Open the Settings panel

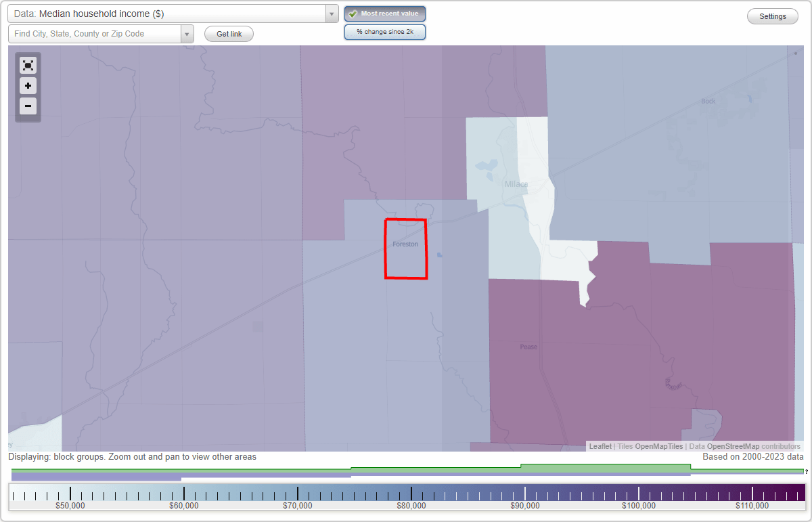pos(772,16)
